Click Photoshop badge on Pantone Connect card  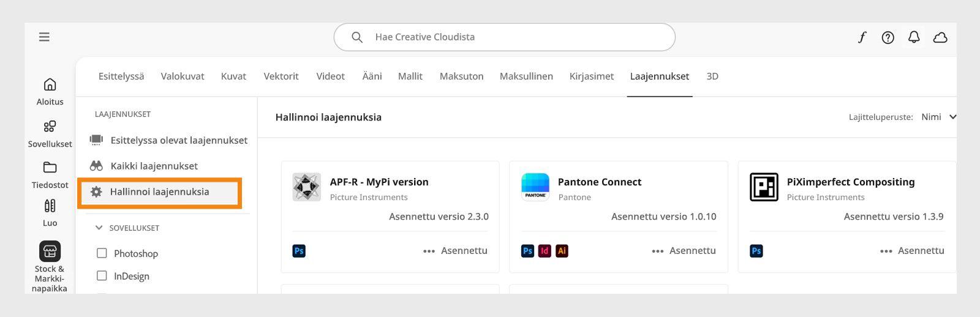point(527,251)
